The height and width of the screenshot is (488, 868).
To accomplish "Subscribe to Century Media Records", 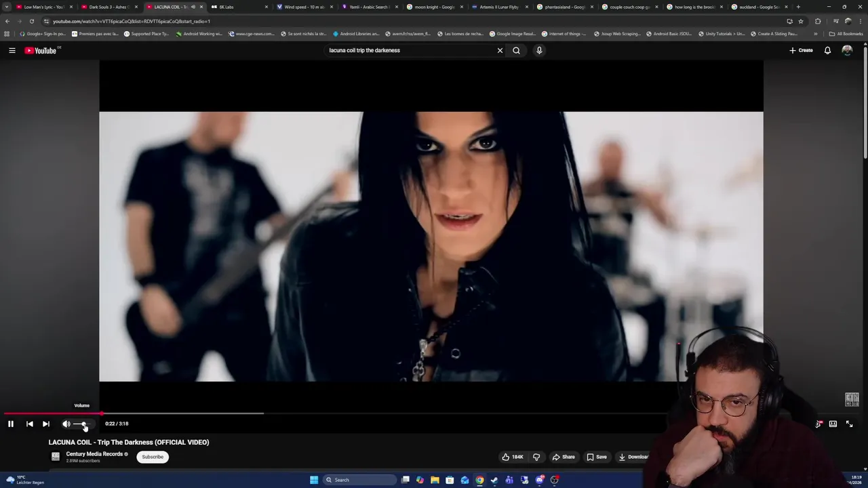I will click(153, 457).
